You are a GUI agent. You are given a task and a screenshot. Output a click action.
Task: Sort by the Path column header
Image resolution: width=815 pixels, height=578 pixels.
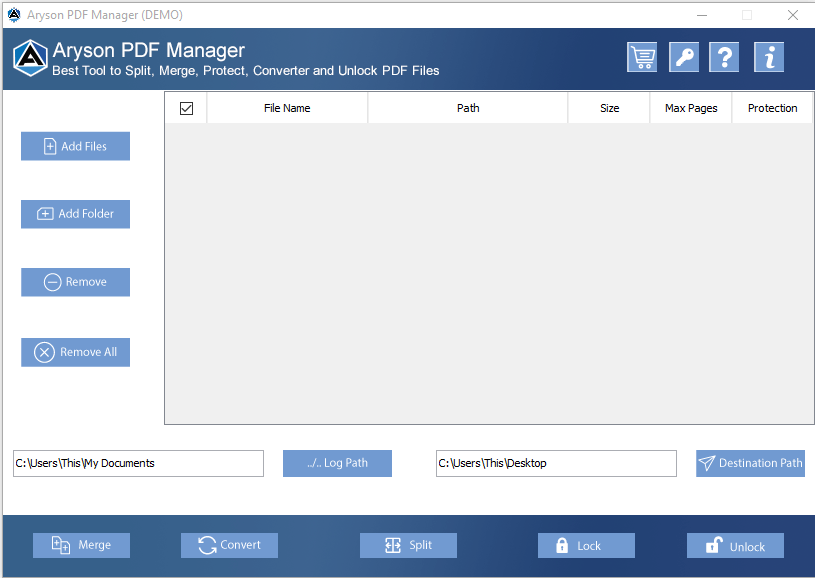(468, 108)
